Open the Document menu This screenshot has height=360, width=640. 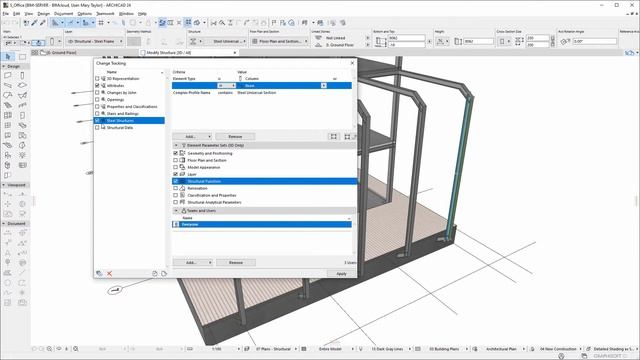(64, 13)
